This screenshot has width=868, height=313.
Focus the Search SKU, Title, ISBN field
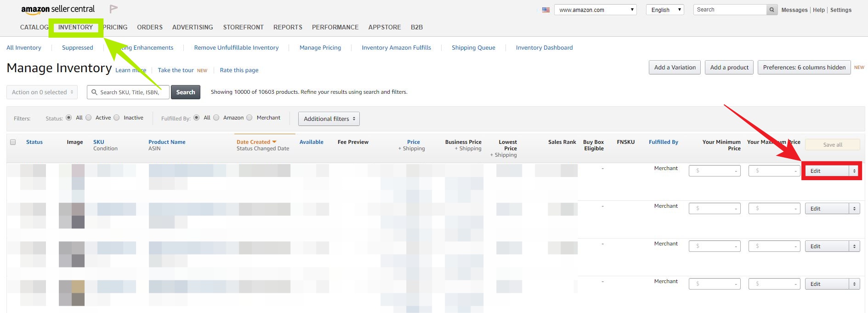click(128, 92)
